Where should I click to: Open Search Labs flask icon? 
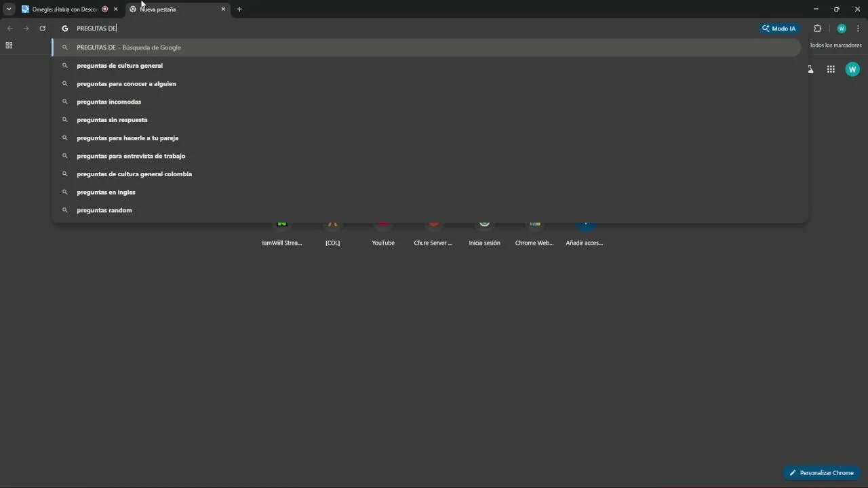pyautogui.click(x=810, y=69)
